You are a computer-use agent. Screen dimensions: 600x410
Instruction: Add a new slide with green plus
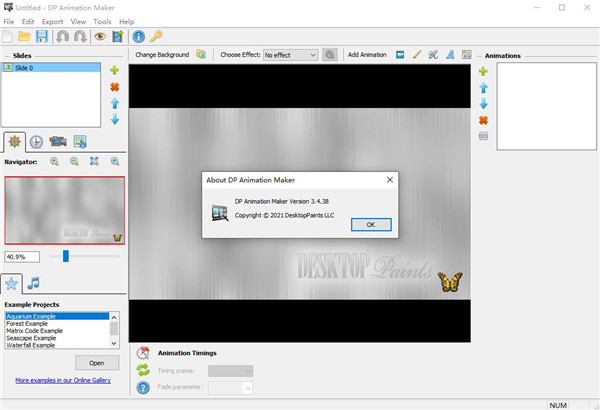click(114, 70)
